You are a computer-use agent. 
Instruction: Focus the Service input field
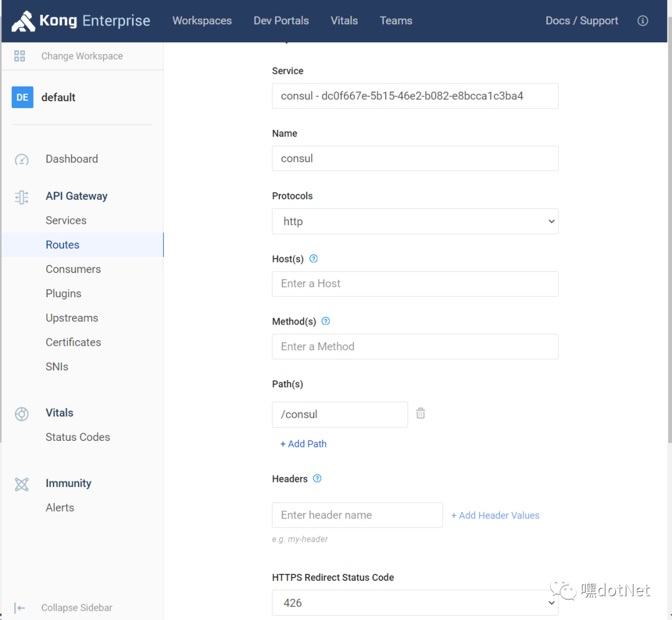(415, 96)
